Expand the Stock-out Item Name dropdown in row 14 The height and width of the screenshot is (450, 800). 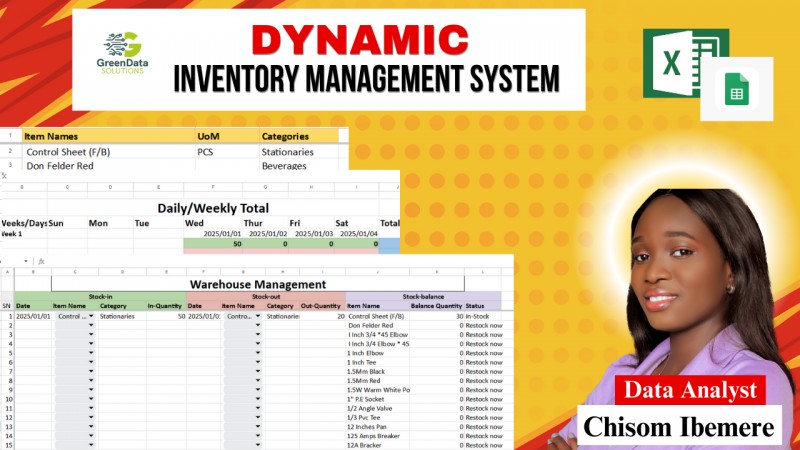(258, 436)
